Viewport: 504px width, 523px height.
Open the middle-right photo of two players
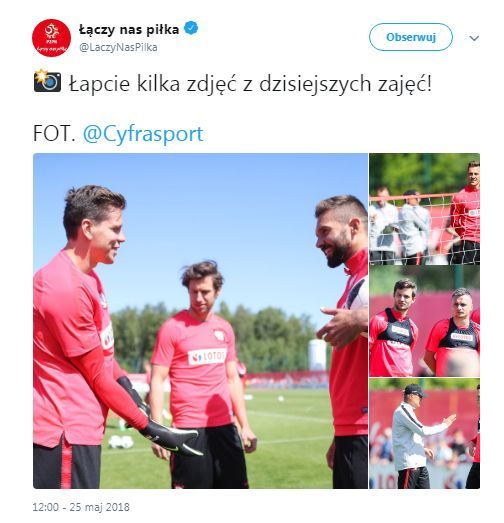coord(425,321)
